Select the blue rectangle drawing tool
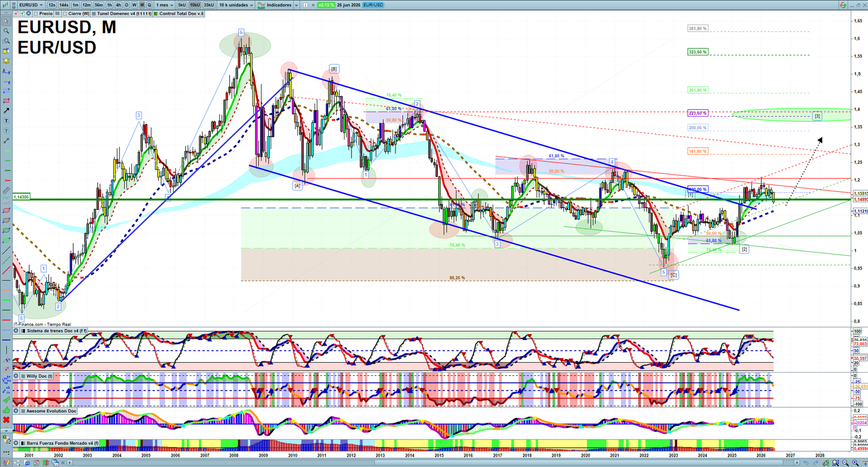This screenshot has width=868, height=467. pyautogui.click(x=6, y=91)
